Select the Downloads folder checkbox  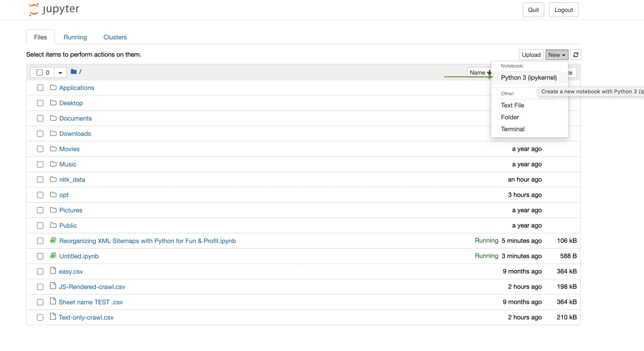pyautogui.click(x=40, y=134)
